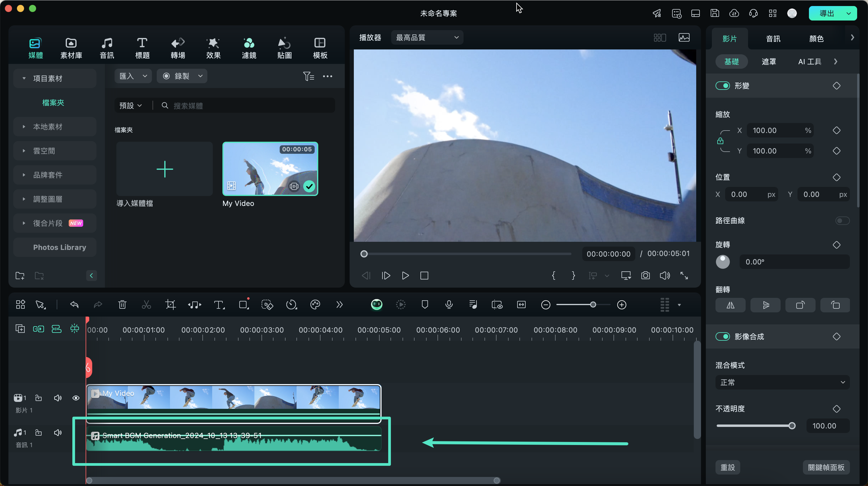Click the stop button in player
Screen dimensions: 868x486
[424, 276]
